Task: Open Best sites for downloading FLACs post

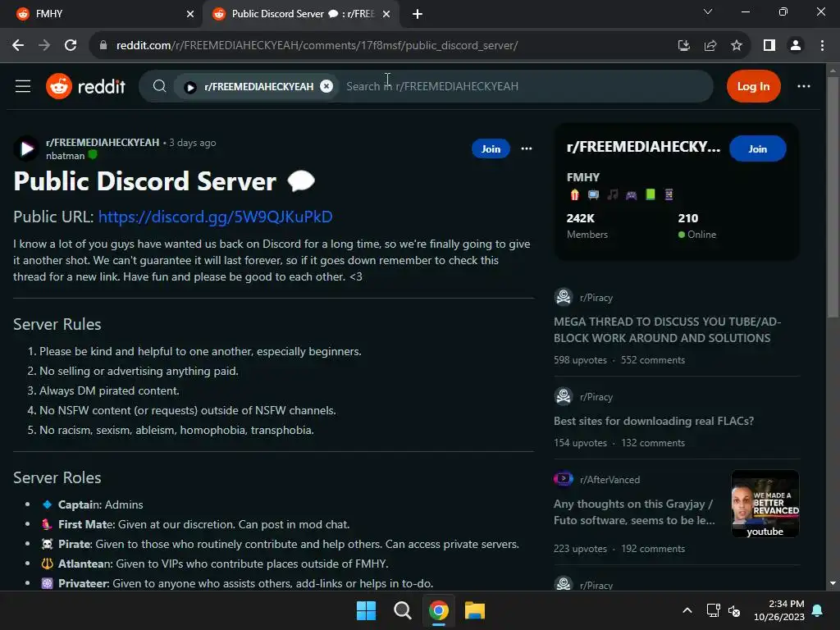Action: tap(654, 421)
